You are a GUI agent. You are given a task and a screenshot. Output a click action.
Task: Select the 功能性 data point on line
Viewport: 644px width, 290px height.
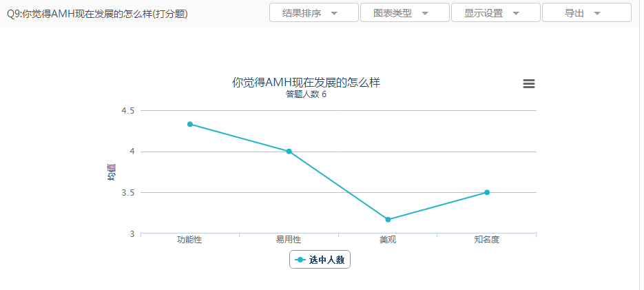(189, 124)
